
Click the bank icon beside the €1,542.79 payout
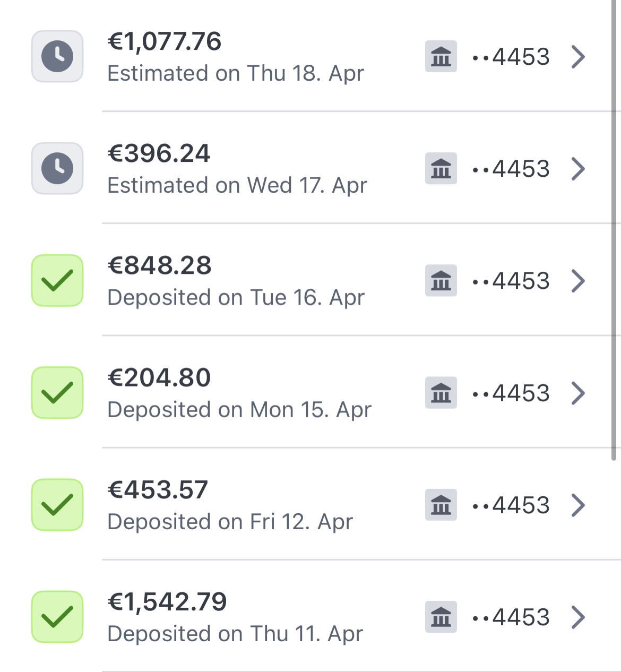(441, 617)
